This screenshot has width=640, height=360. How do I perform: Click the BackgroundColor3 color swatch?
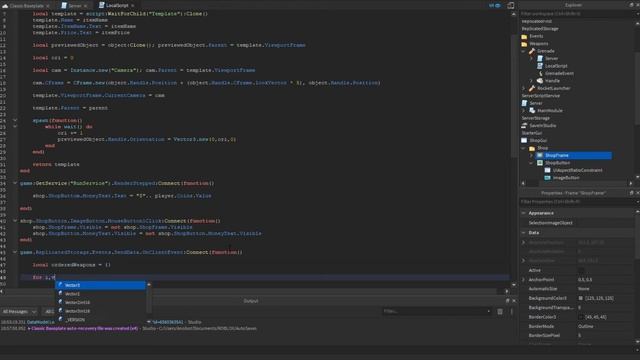click(x=581, y=298)
